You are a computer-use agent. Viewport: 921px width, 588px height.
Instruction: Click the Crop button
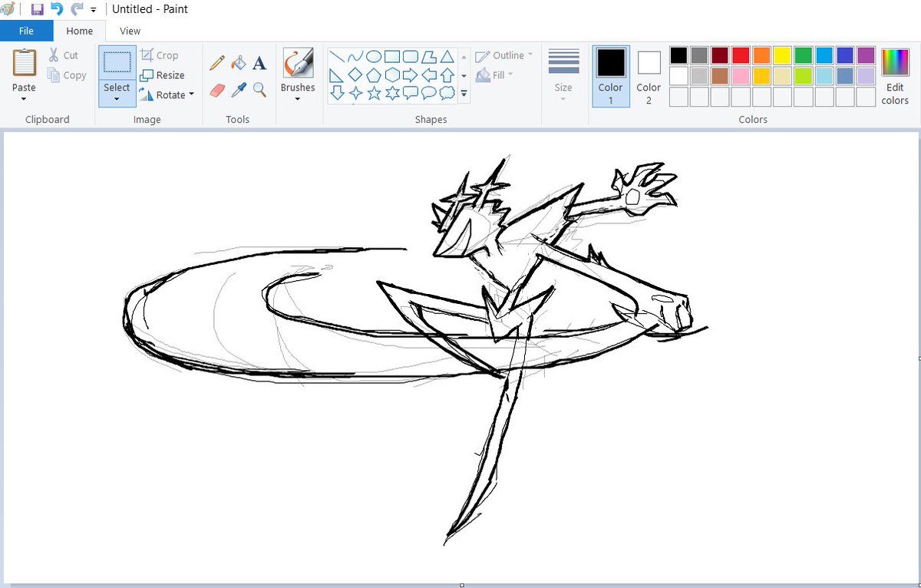tap(160, 55)
